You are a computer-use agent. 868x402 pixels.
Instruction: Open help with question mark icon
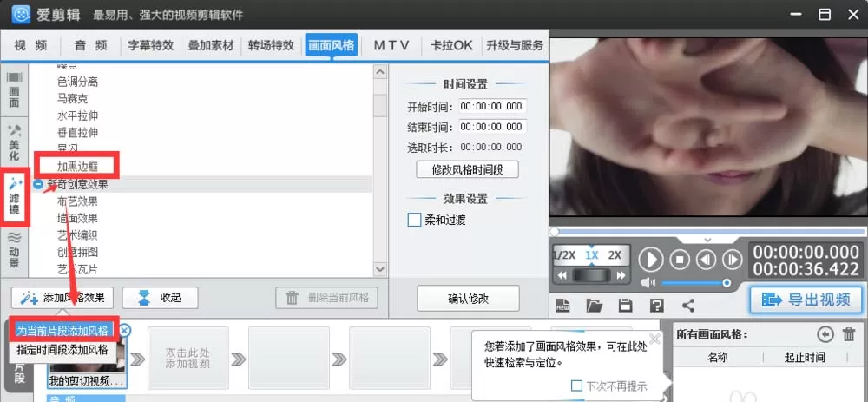656,305
